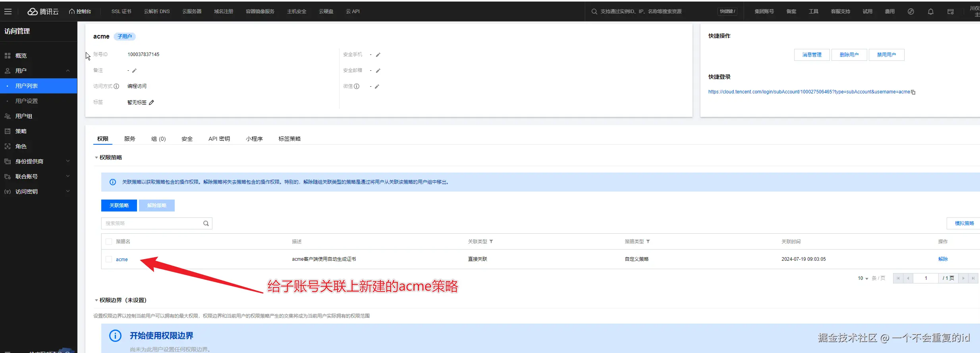Click the info icon beside 访问方式
980x353 pixels.
click(x=116, y=86)
